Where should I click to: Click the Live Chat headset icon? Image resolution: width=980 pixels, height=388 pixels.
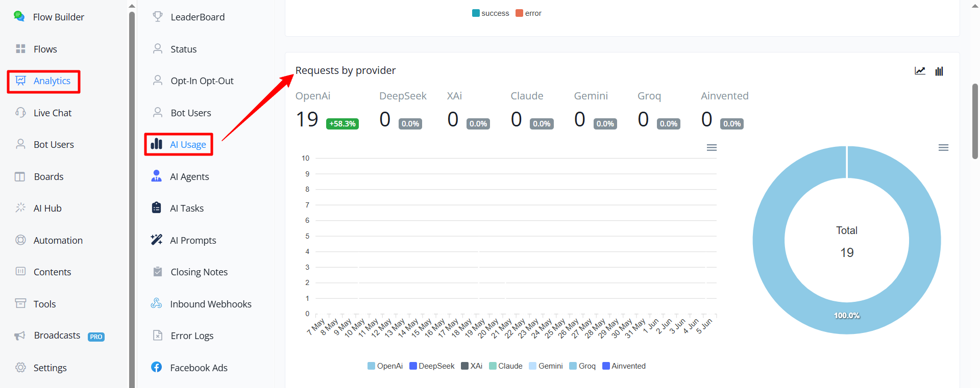tap(20, 112)
